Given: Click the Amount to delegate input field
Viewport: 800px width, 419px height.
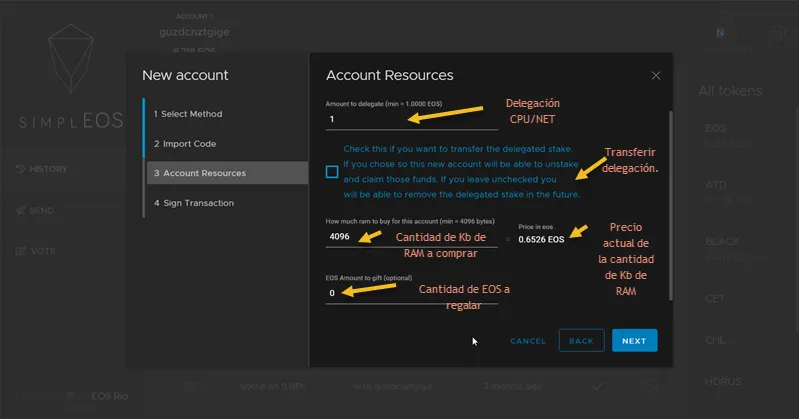Looking at the screenshot, I should pyautogui.click(x=411, y=119).
